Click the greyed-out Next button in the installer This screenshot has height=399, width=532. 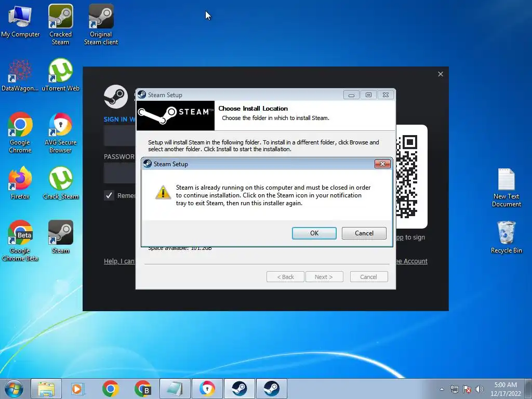pos(324,277)
